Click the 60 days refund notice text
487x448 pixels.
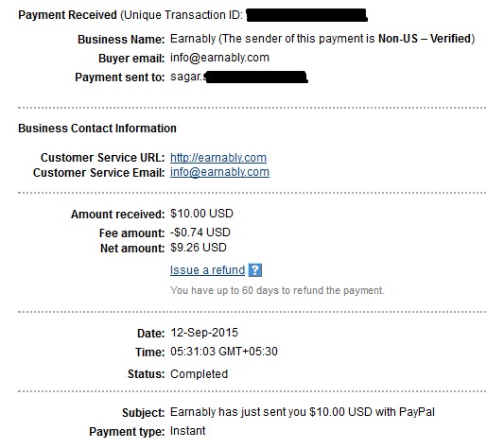click(x=277, y=290)
